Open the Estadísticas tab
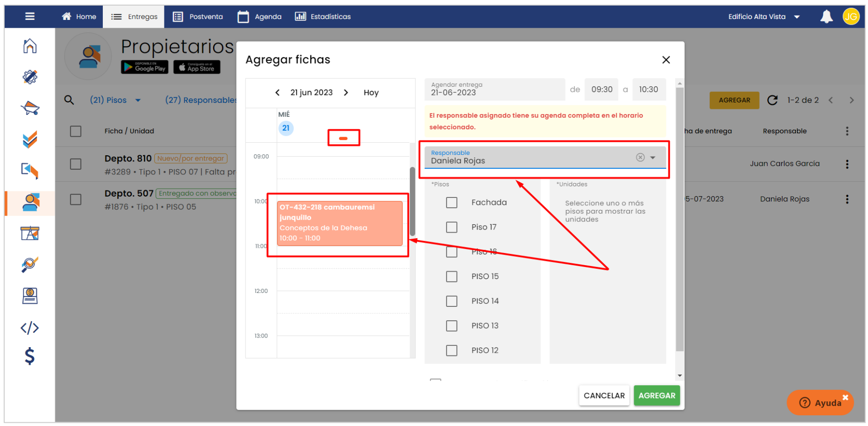This screenshot has height=426, width=868. (323, 17)
